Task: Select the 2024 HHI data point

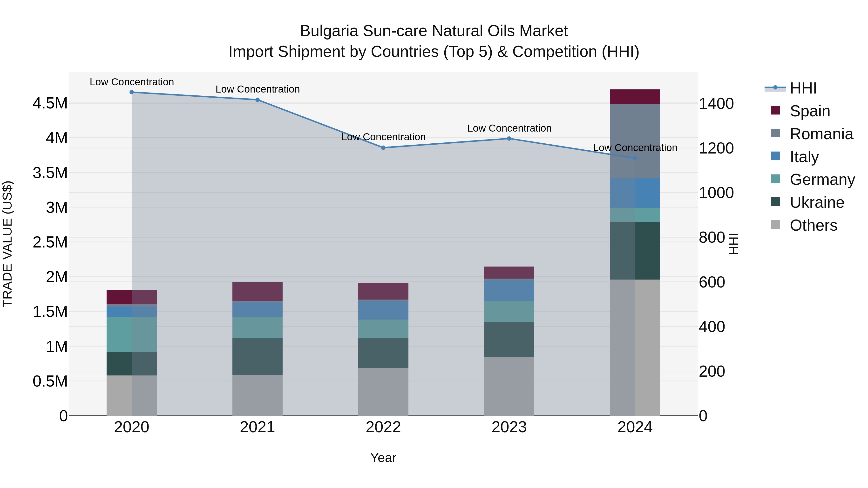Action: pyautogui.click(x=635, y=158)
